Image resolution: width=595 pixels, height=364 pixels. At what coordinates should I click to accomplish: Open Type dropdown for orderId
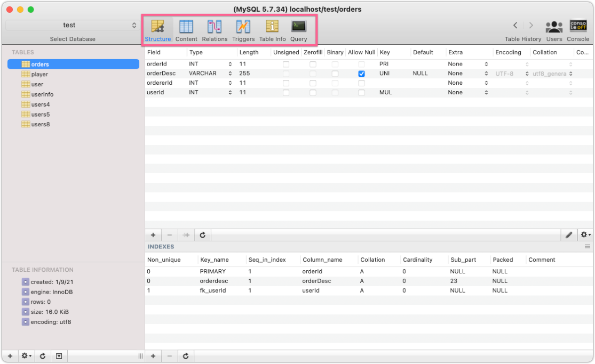point(230,64)
